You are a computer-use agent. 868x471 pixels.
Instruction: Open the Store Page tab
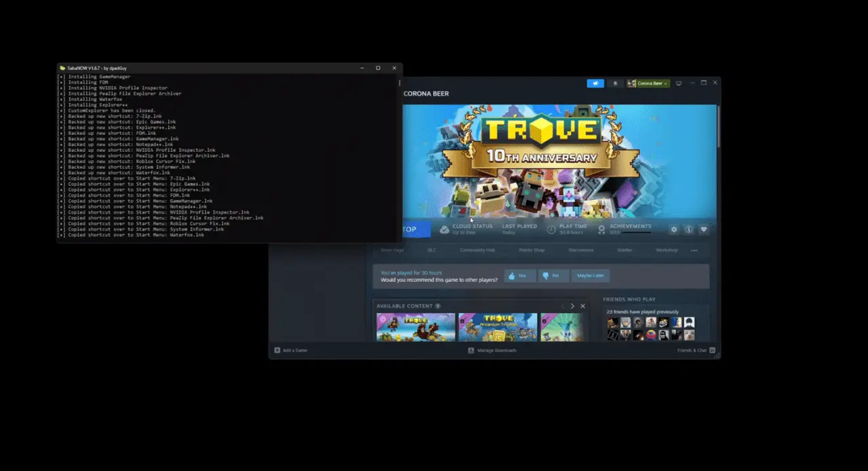pos(392,250)
